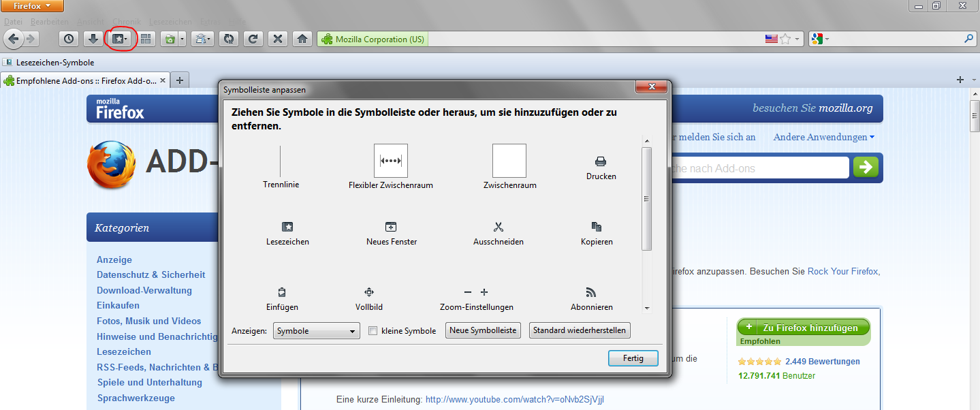Image resolution: width=980 pixels, height=410 pixels.
Task: Open the Datei menu
Action: pos(13,22)
